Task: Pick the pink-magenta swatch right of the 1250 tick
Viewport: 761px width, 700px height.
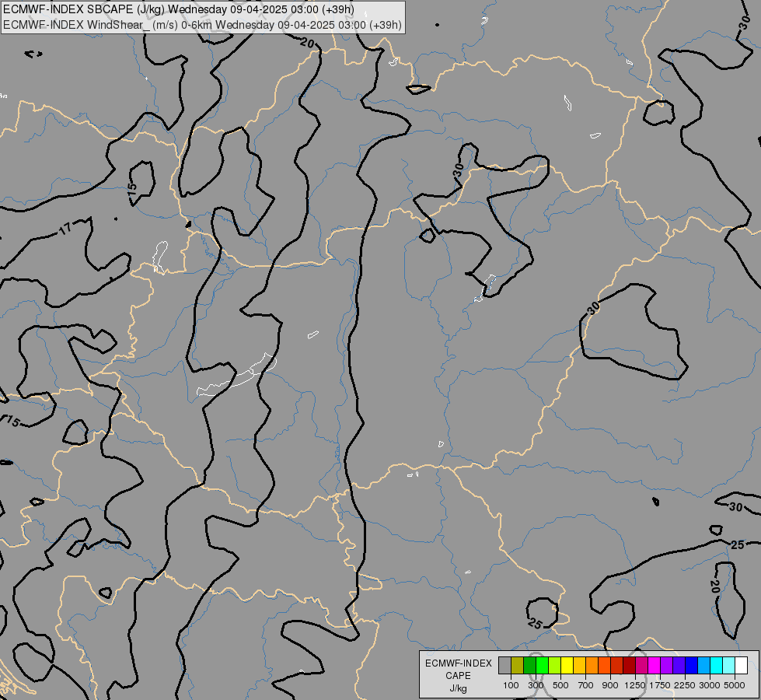Action: (x=641, y=666)
